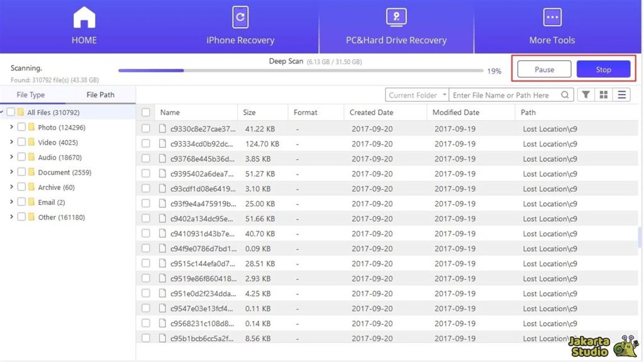Screen dimensions: 644x362
Task: Check the checkbox for file c9330c8e27cae37
Action: point(145,128)
